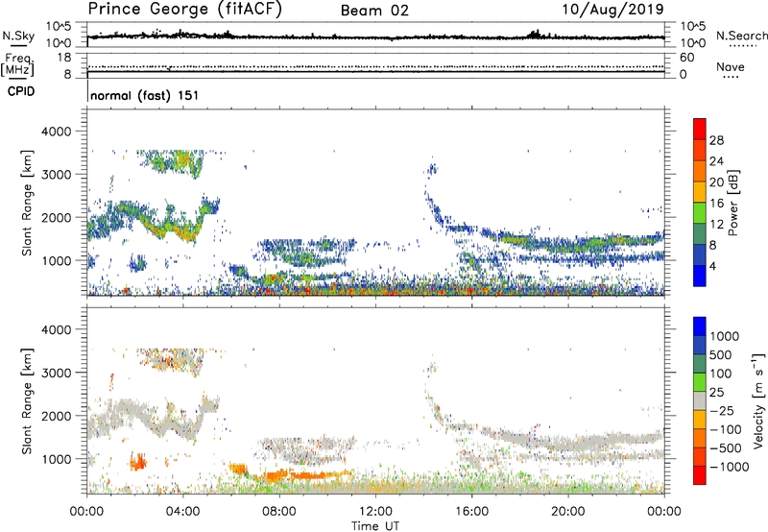This screenshot has height=532, width=768.
Task: Click the "4000" tick of the power panel
Action: pos(57,132)
